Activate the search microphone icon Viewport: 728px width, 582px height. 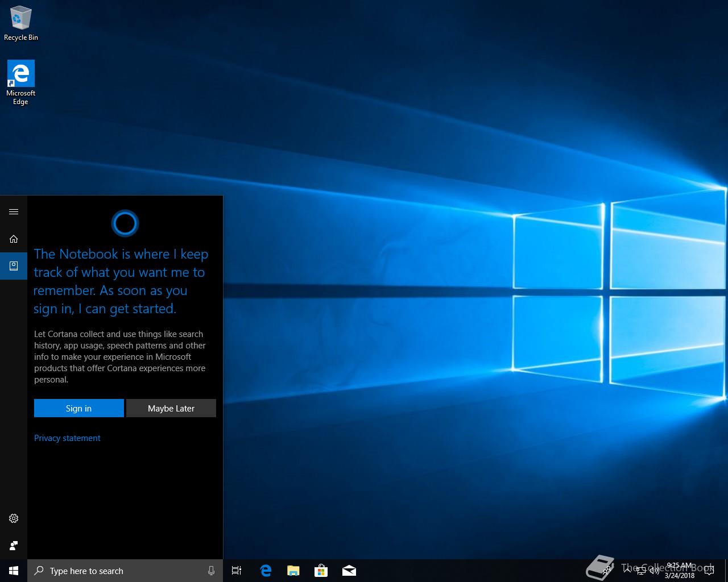coord(211,571)
